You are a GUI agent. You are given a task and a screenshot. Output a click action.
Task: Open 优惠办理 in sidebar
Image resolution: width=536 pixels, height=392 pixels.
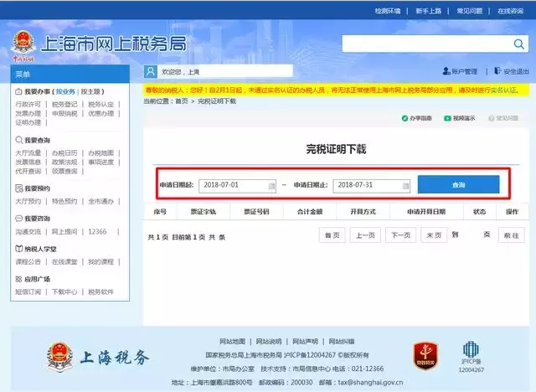pyautogui.click(x=100, y=113)
